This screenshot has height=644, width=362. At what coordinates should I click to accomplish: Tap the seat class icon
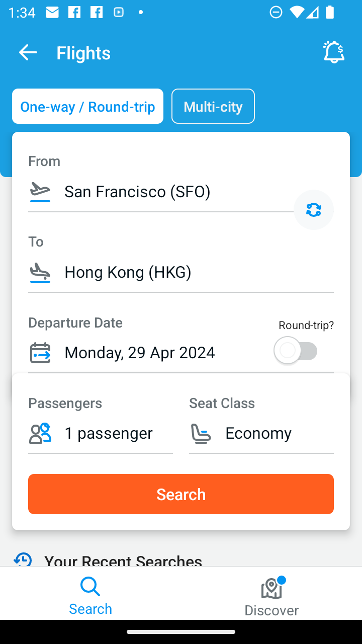point(201,433)
